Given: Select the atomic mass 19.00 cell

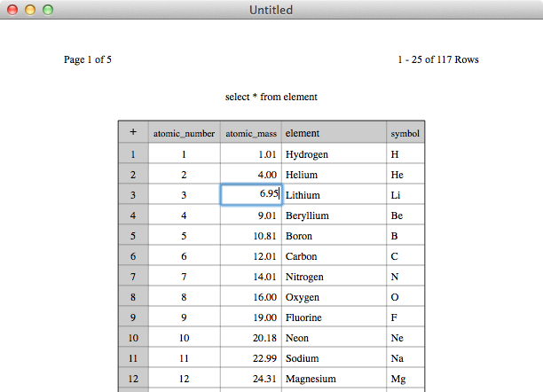Looking at the screenshot, I should (x=251, y=318).
